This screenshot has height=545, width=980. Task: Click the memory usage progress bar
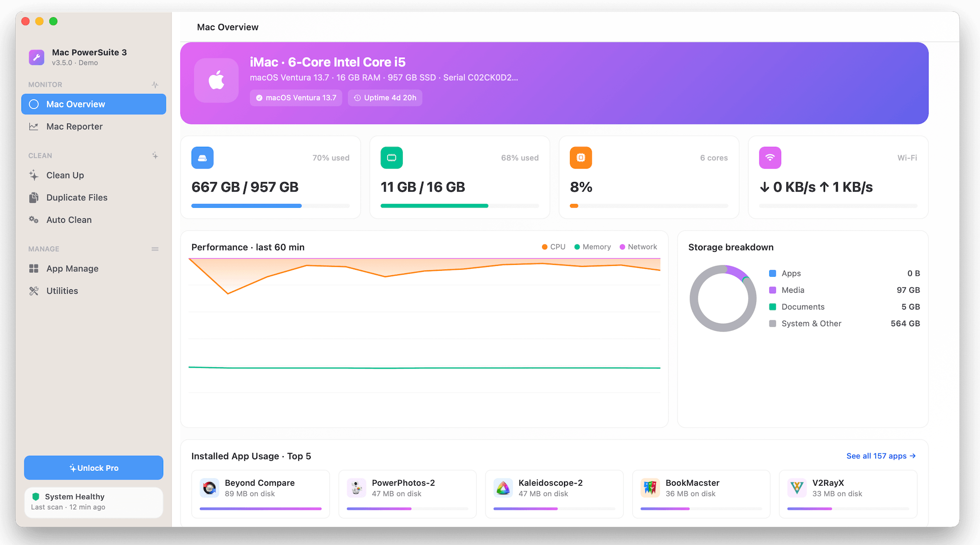tap(460, 206)
